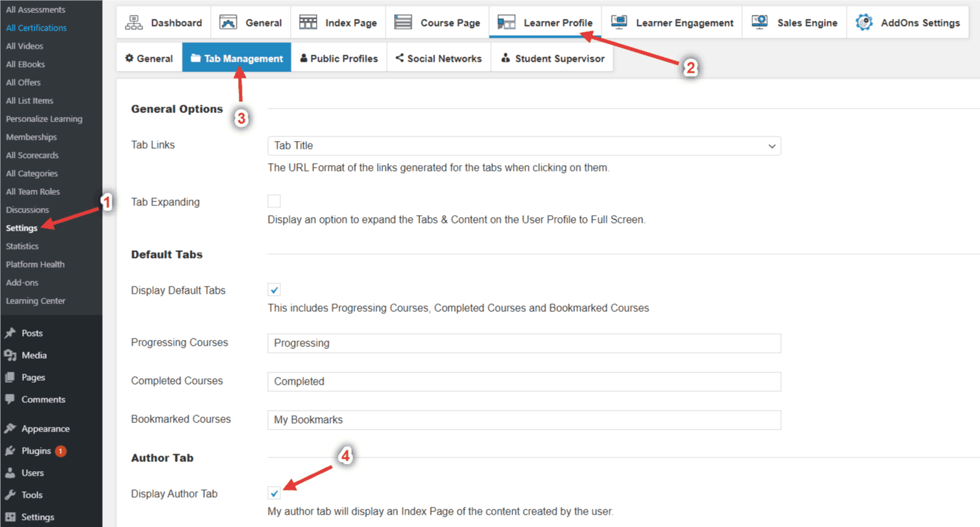Open AddOns Settings via the gear icon
Image resolution: width=980 pixels, height=527 pixels.
pos(866,21)
